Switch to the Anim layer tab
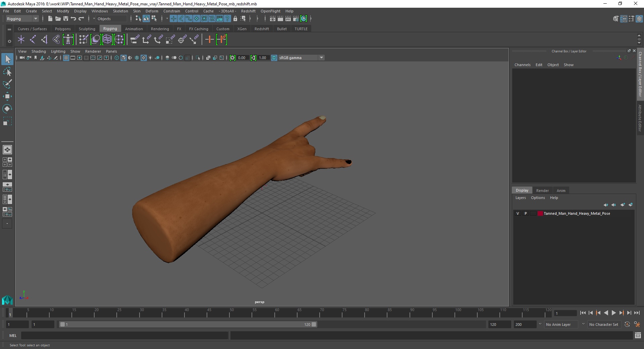Screen dimensions: 644x349 tap(561, 190)
